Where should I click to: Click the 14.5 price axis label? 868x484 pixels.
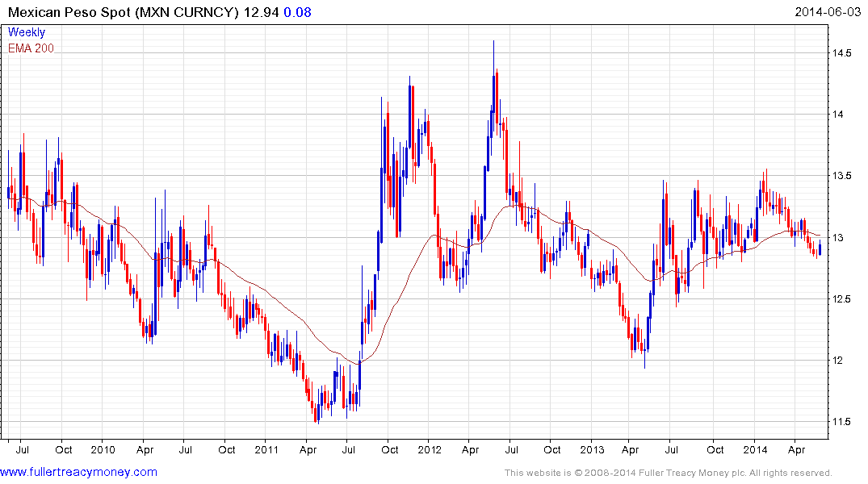(843, 53)
